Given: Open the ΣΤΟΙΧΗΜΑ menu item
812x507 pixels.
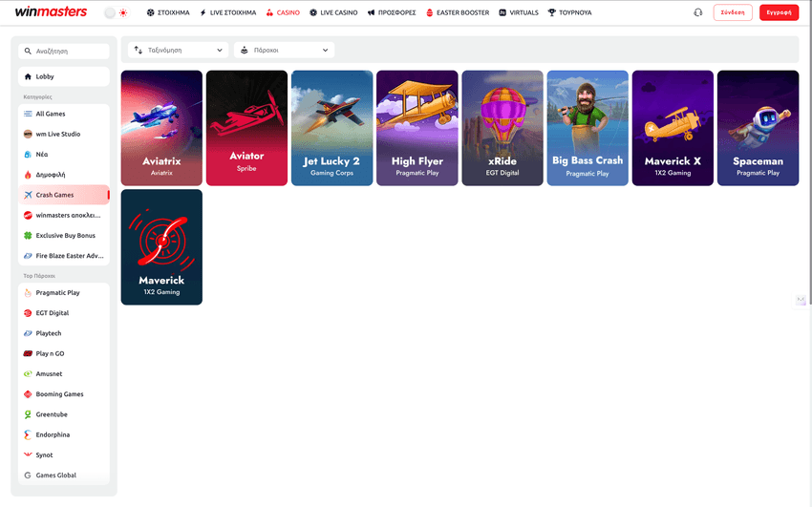Looking at the screenshot, I should 168,12.
